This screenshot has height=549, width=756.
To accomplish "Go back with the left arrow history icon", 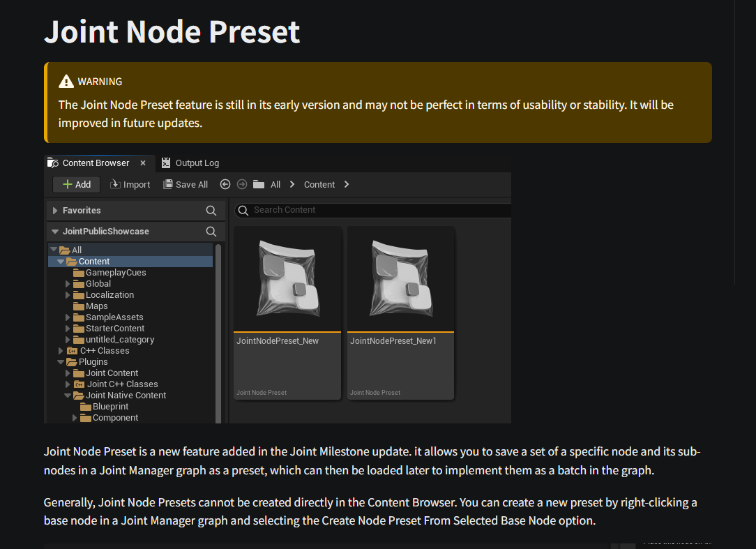I will [225, 185].
